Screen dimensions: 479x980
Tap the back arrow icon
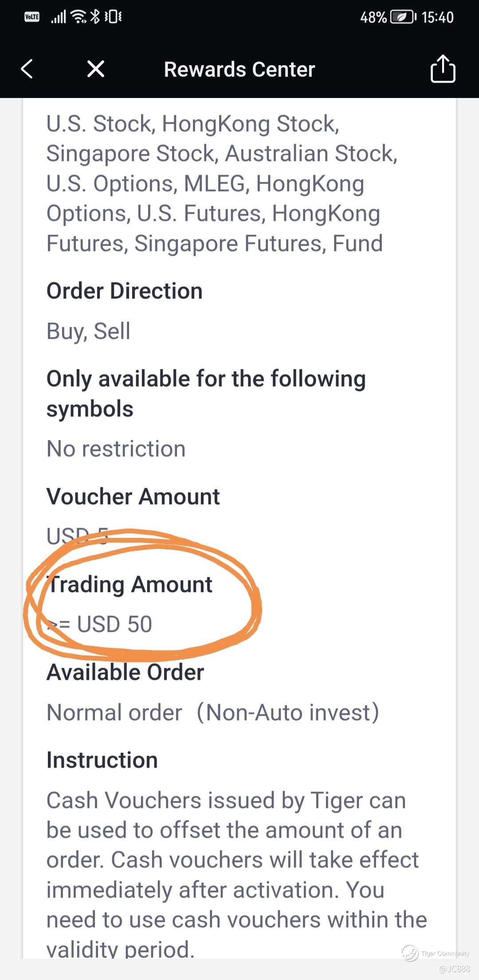click(27, 69)
